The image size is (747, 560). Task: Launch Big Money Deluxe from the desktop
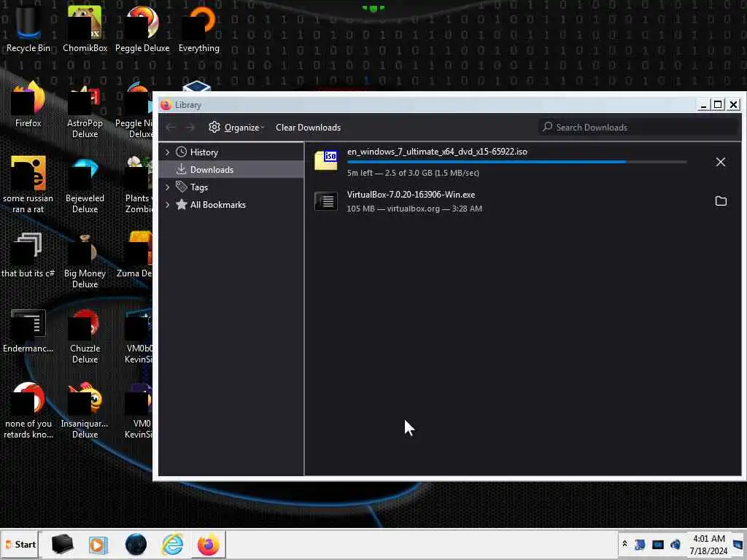(x=85, y=260)
